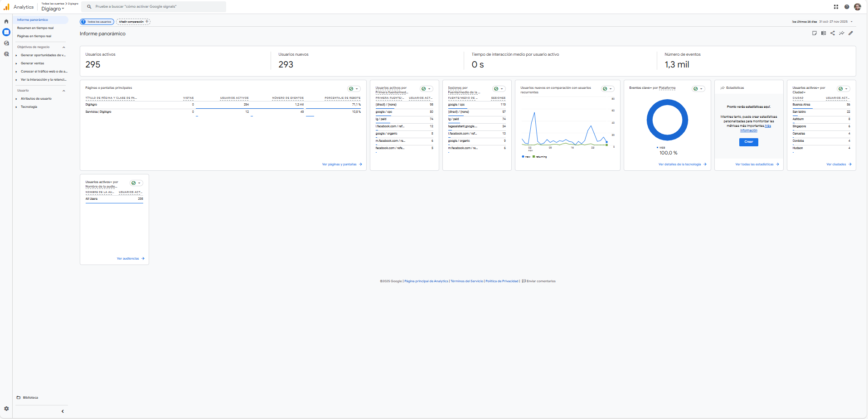Open the Advertising icon in left rail
Image resolution: width=868 pixels, height=419 pixels.
pos(6,54)
